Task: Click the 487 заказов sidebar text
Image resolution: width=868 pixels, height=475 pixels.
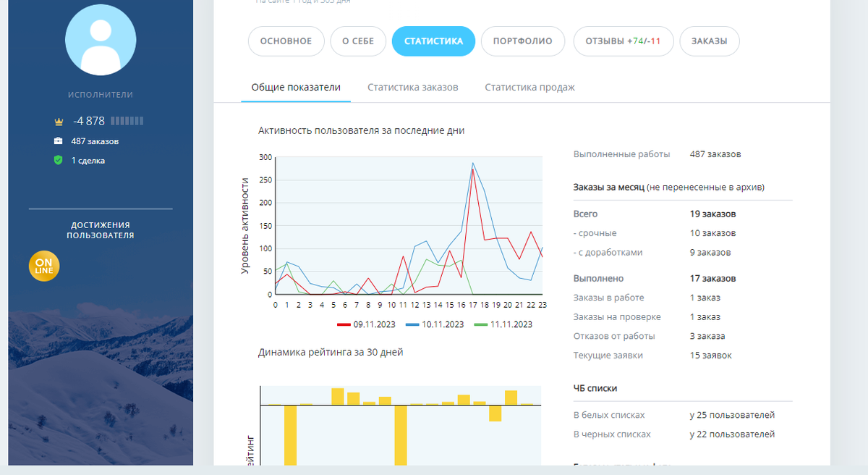Action: pos(95,141)
